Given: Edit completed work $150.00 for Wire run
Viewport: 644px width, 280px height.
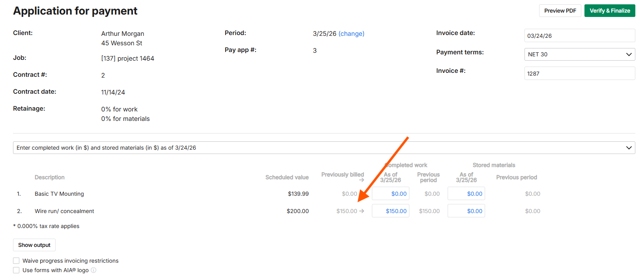Looking at the screenshot, I should [390, 211].
